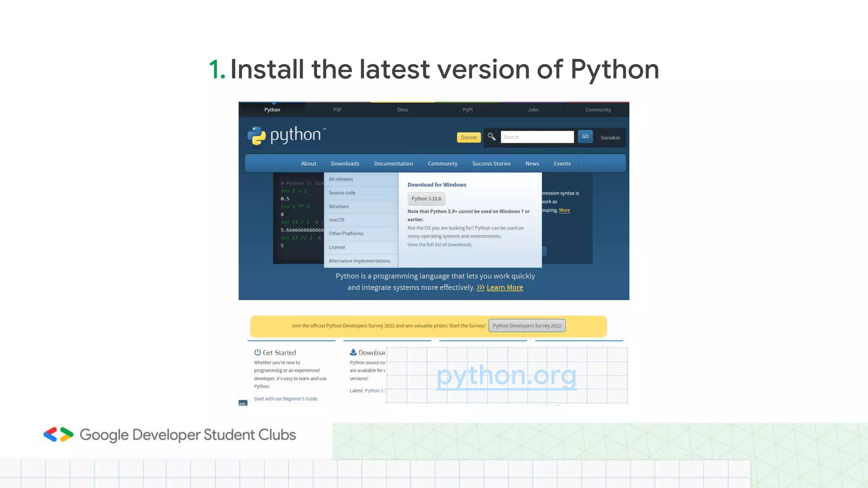This screenshot has height=488, width=868.
Task: Select Windows in the Downloads submenu
Action: click(339, 206)
